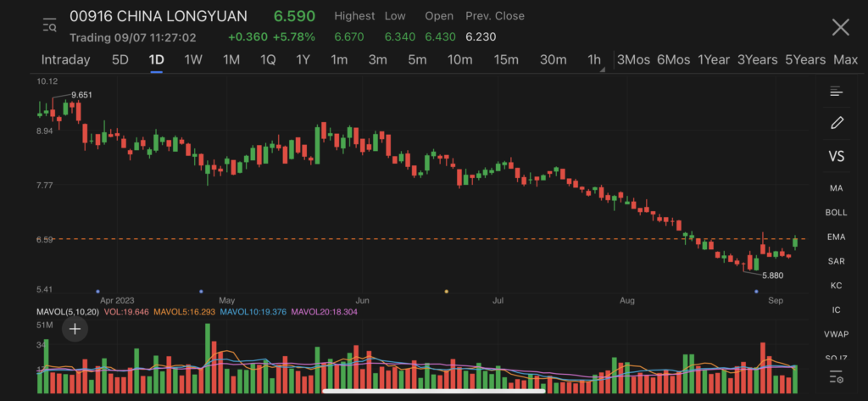The height and width of the screenshot is (401, 868).
Task: Open indicator settings icon at bottom right
Action: (836, 377)
